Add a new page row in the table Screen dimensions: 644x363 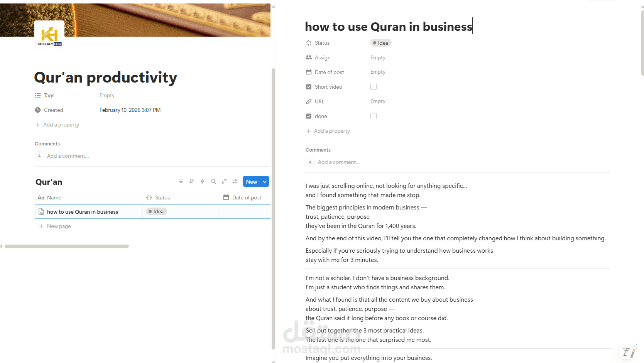click(59, 226)
